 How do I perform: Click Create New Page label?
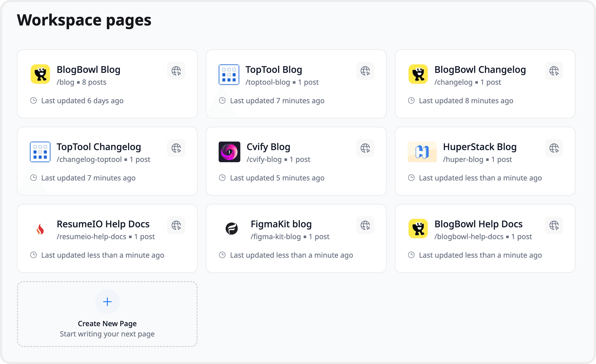tap(107, 323)
